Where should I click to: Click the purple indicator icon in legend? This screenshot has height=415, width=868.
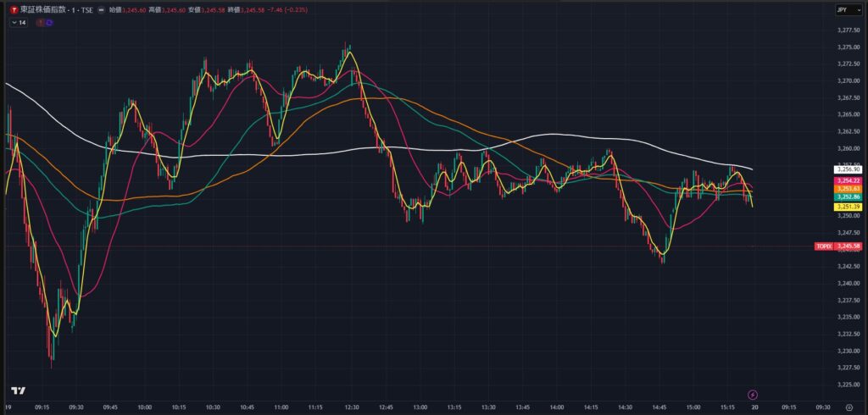(x=50, y=23)
